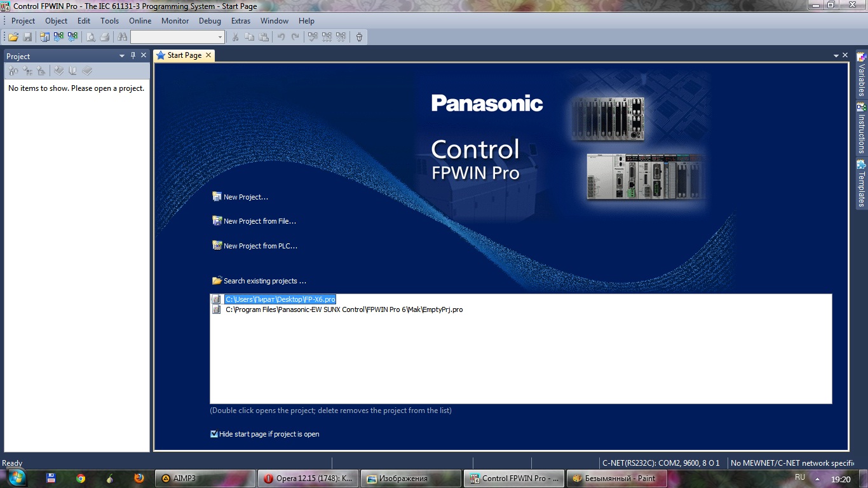Image resolution: width=868 pixels, height=488 pixels.
Task: Click the Print toolbar icon
Action: click(105, 37)
